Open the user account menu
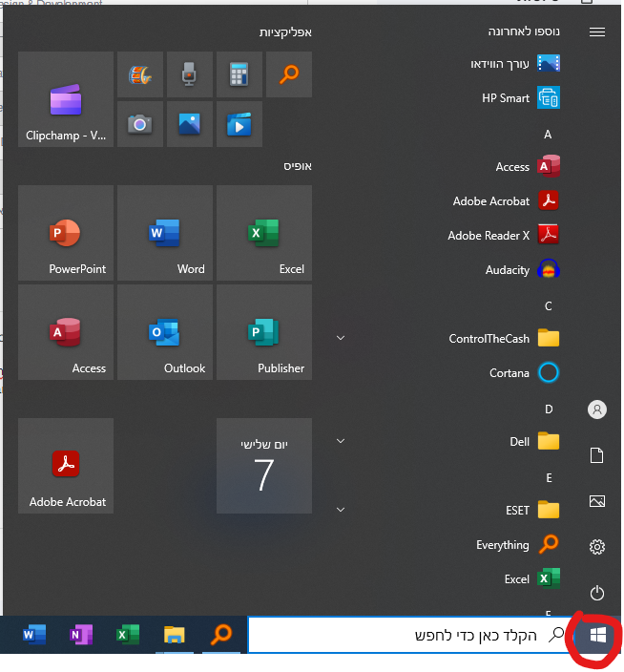624x672 pixels. [597, 409]
